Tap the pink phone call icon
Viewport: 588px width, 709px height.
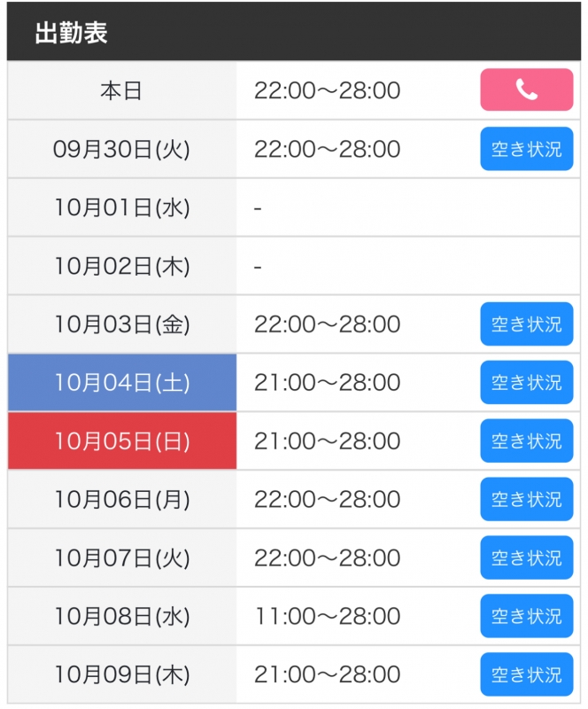(x=526, y=90)
